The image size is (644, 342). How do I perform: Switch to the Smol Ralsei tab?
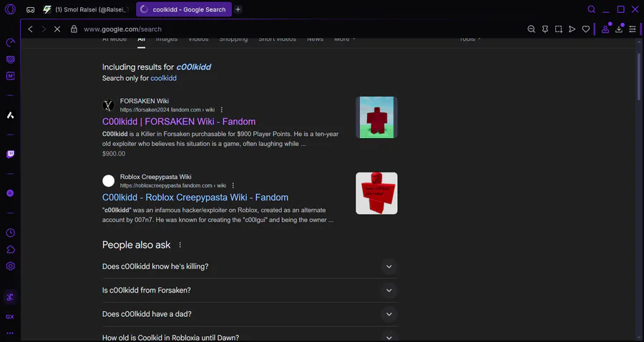[x=87, y=9]
